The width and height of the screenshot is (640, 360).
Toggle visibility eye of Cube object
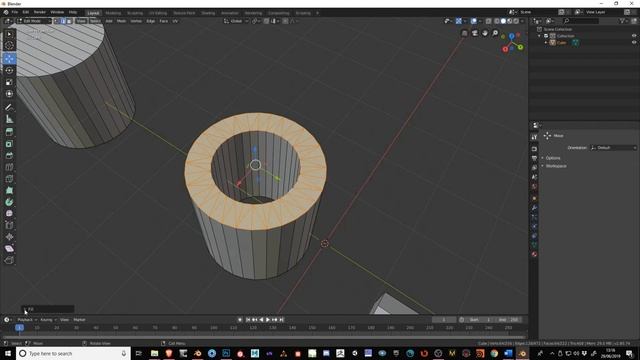click(634, 42)
